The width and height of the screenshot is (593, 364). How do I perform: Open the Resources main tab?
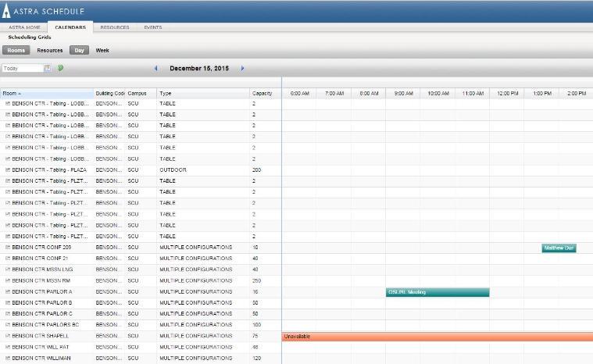click(115, 27)
